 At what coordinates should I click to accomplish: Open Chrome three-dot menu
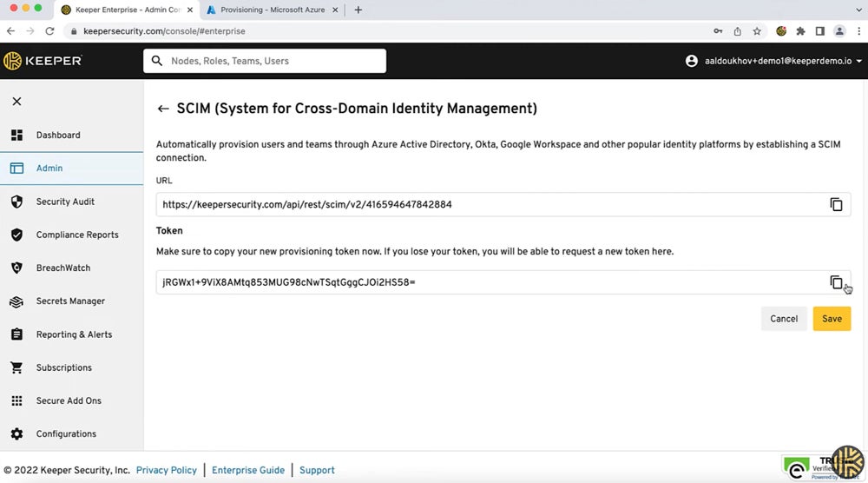tap(858, 31)
